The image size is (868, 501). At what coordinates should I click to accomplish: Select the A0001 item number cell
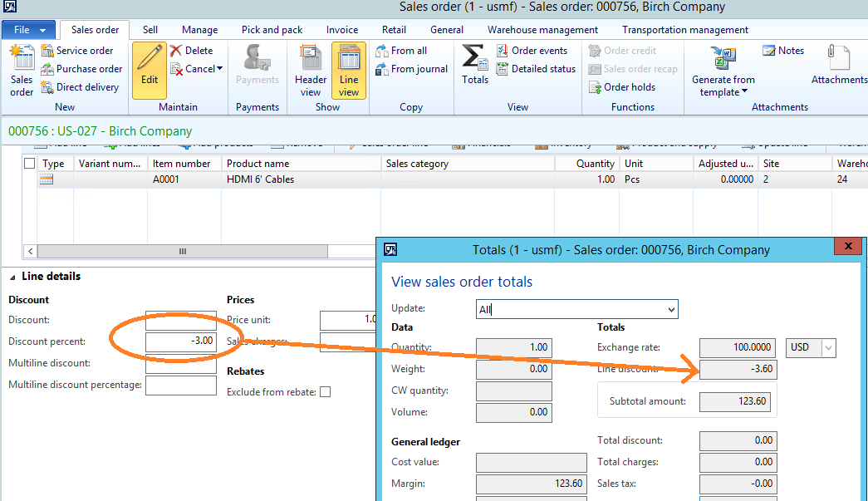(184, 179)
